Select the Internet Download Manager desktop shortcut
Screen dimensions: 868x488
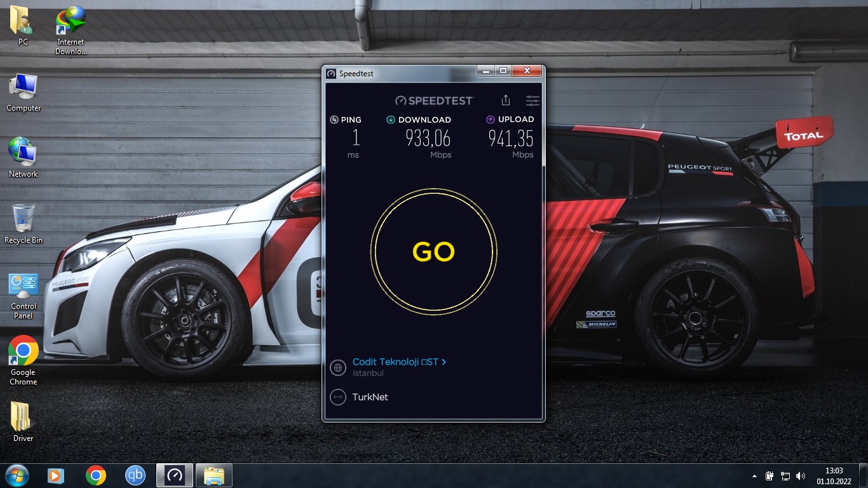click(x=71, y=30)
